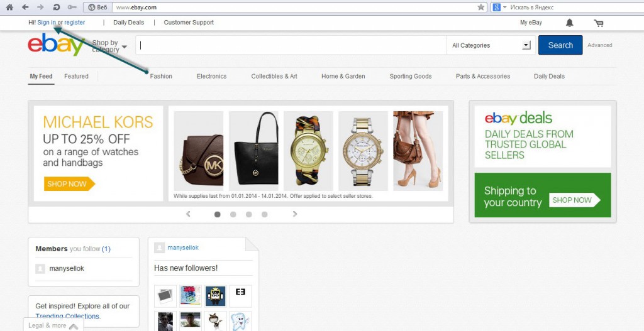Open the shopping cart icon
This screenshot has width=644, height=331.
(x=598, y=23)
